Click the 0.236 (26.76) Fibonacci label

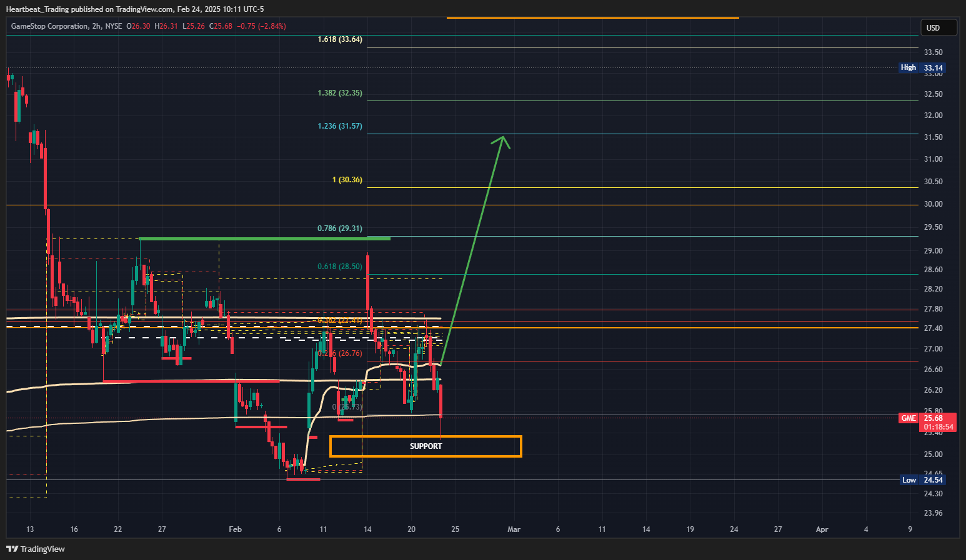pyautogui.click(x=340, y=353)
